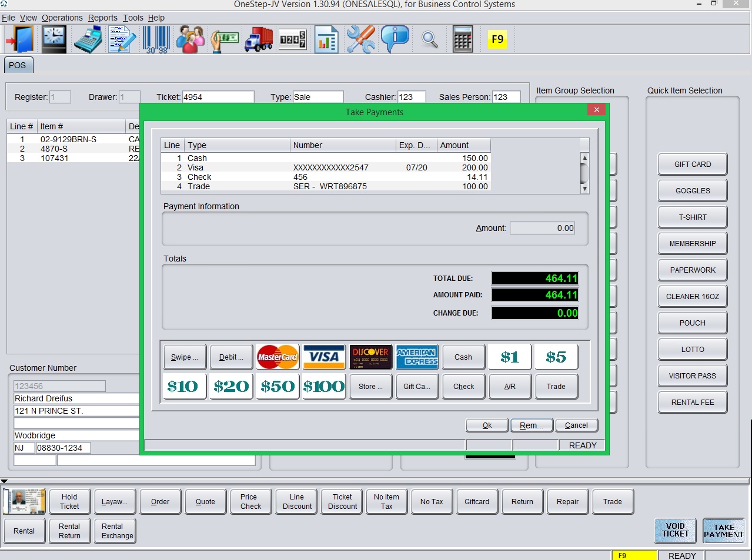Screen dimensions: 752x560
Task: Click the calculator toolbar icon
Action: point(463,39)
